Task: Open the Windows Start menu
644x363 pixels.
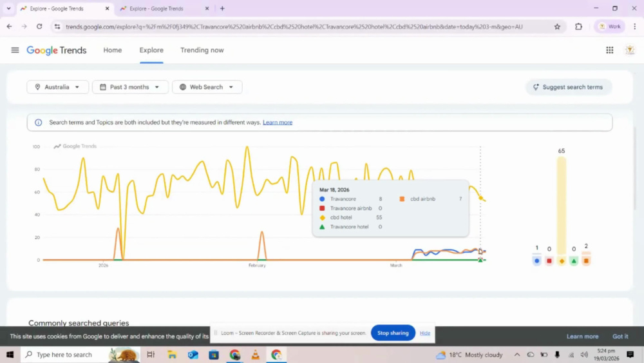Action: (10, 355)
